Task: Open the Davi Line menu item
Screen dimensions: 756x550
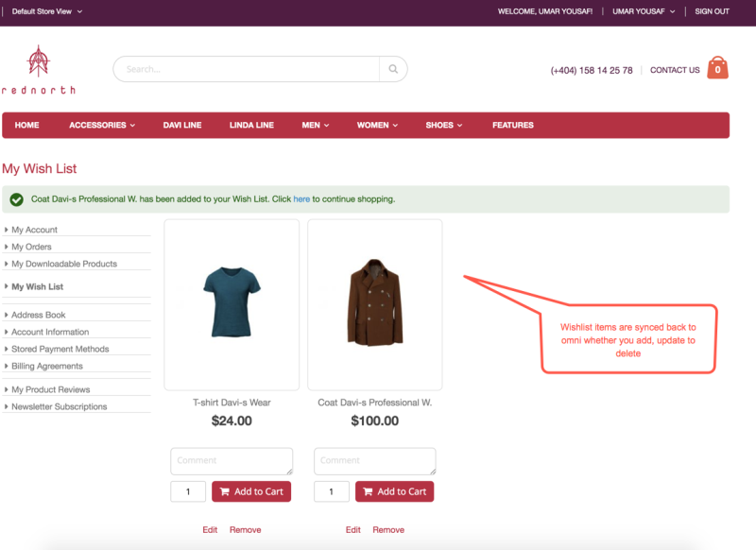Action: 182,126
